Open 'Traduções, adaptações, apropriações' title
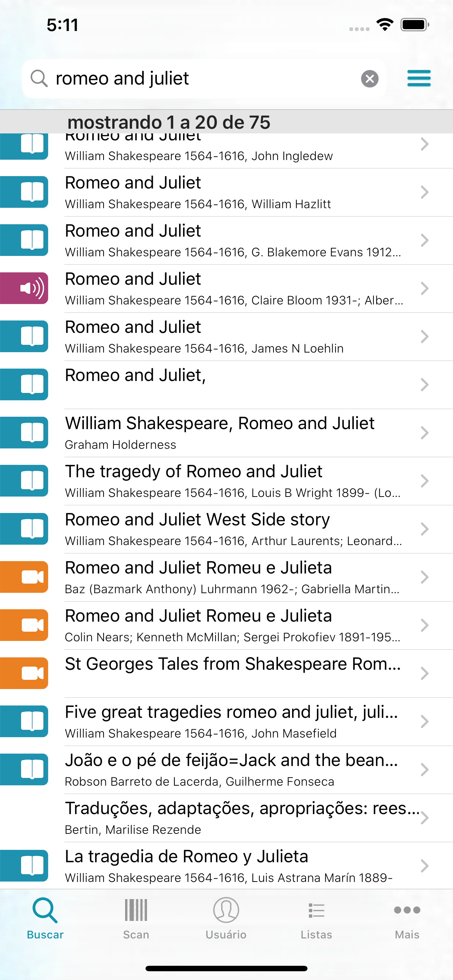Image resolution: width=453 pixels, height=980 pixels. coord(242,808)
